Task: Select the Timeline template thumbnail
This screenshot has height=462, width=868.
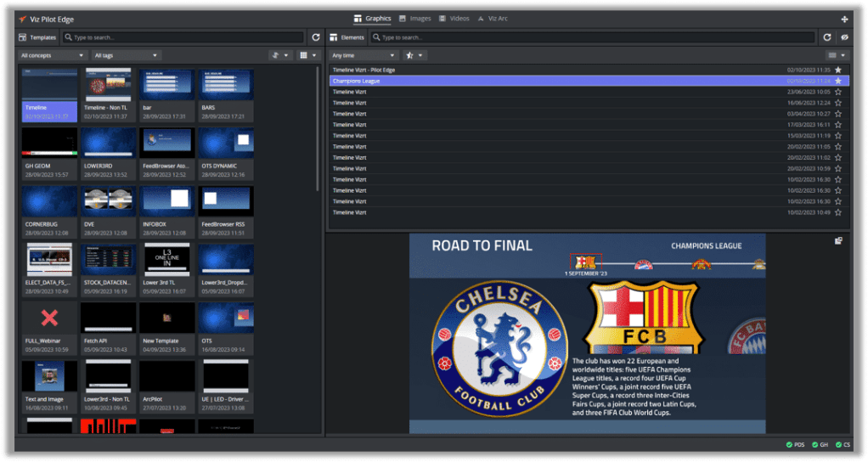Action: tap(49, 94)
